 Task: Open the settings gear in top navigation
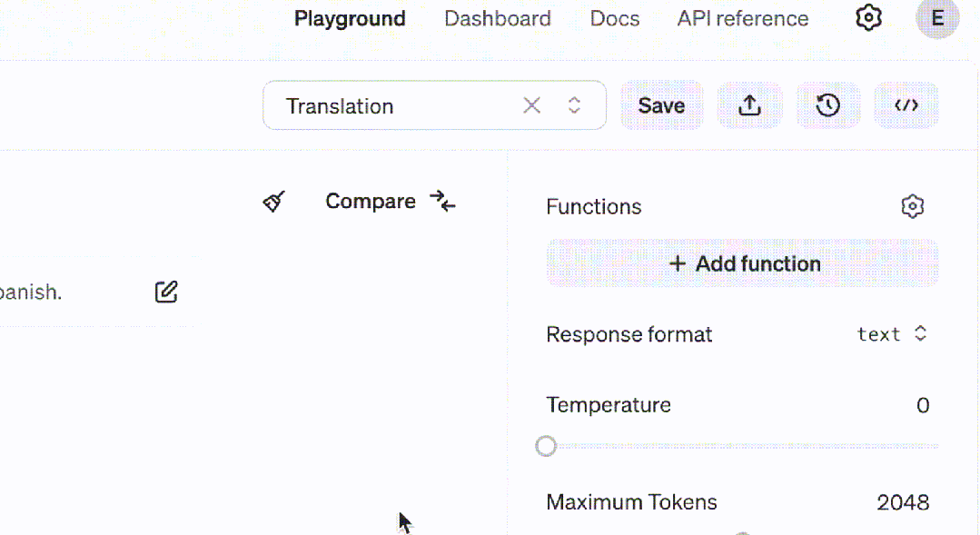click(x=869, y=18)
